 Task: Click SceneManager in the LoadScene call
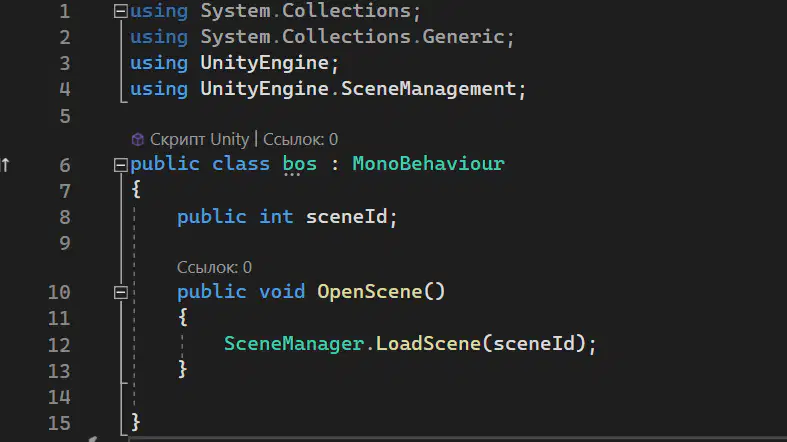click(294, 344)
